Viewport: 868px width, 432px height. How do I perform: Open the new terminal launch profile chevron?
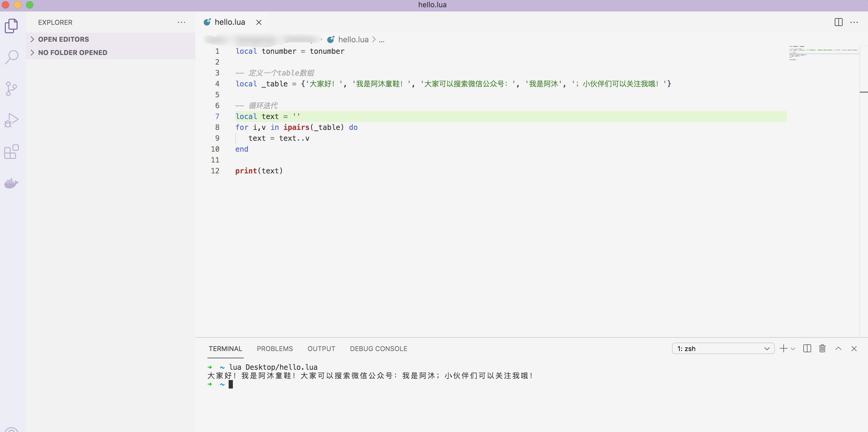click(793, 349)
